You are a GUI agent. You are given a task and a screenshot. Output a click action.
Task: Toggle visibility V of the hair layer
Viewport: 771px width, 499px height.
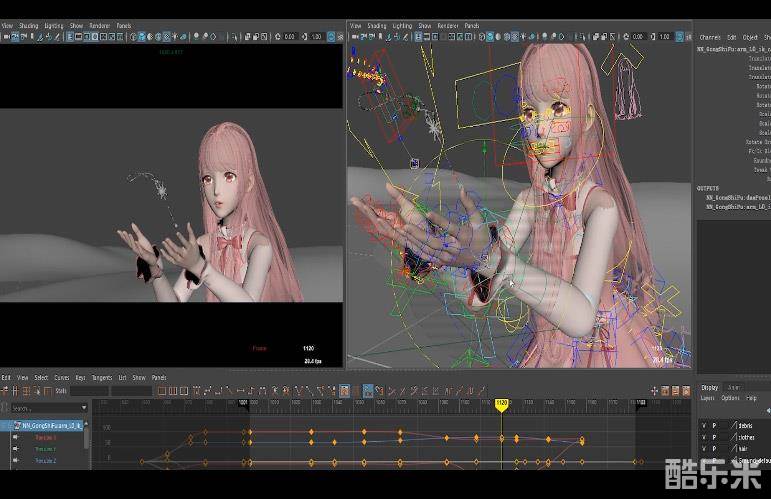point(703,450)
